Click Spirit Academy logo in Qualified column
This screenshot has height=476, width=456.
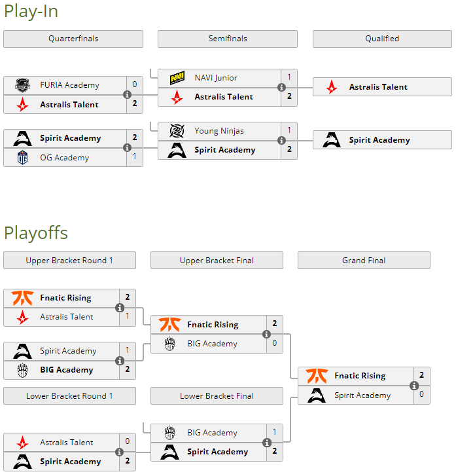pyautogui.click(x=332, y=140)
